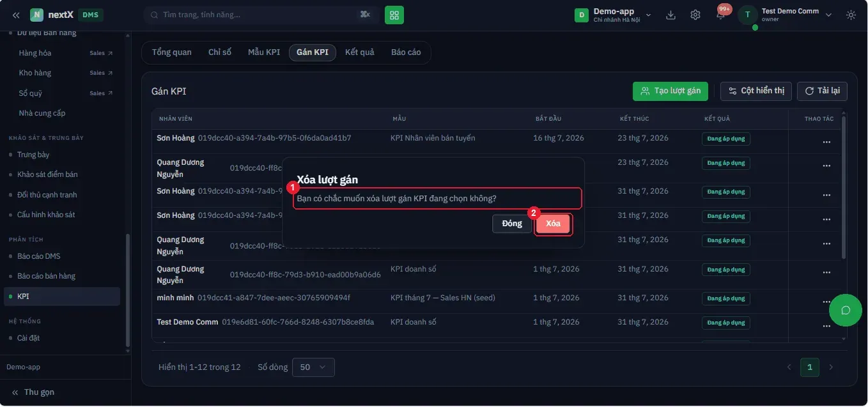Image resolution: width=868 pixels, height=407 pixels.
Task: Confirm deletion with the Xóa button
Action: 553,224
